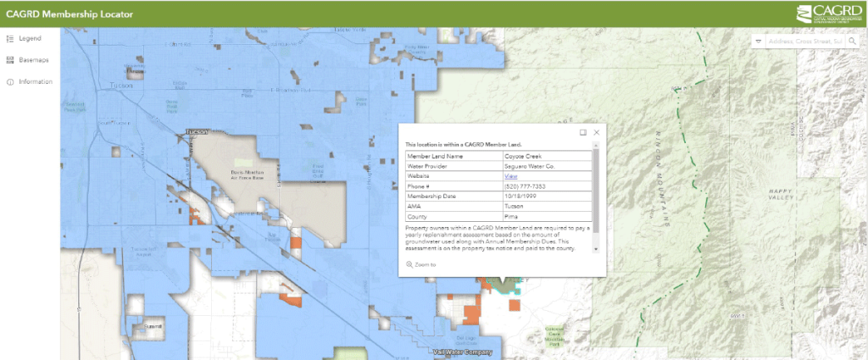
Task: Click the Member Land Name label
Action: click(435, 156)
